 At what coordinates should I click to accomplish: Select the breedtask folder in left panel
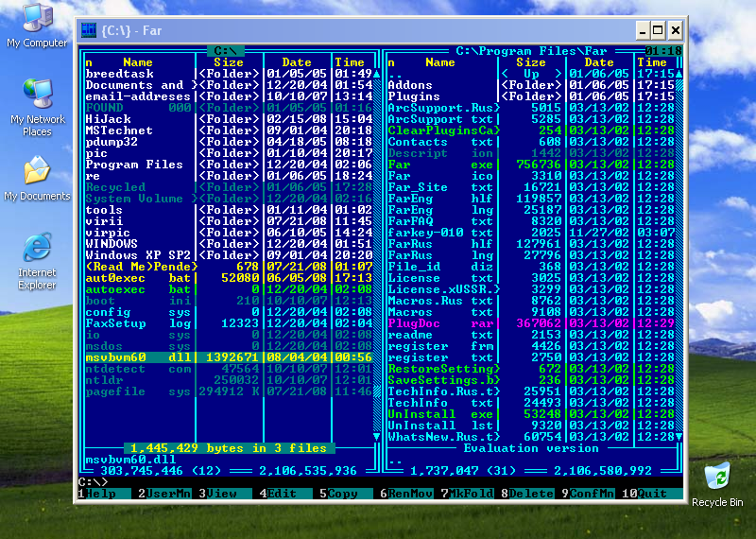229,74
